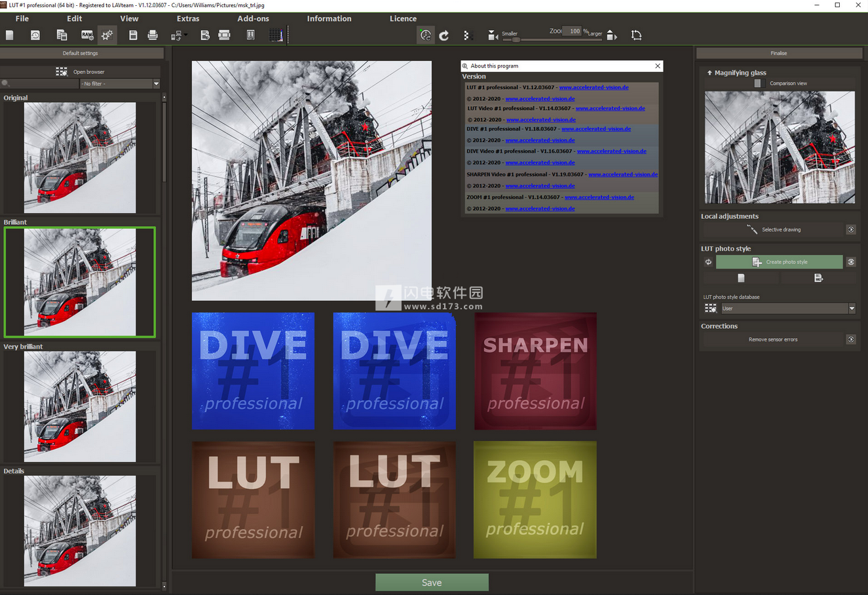This screenshot has width=868, height=595.
Task: Open the Information menu
Action: [x=329, y=18]
